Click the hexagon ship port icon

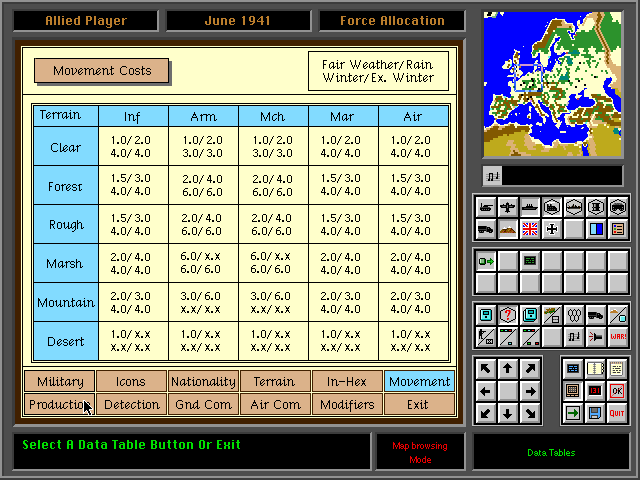click(x=574, y=207)
